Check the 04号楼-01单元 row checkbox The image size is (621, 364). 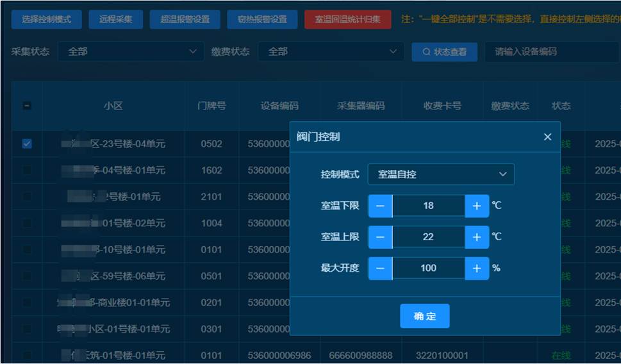(x=27, y=170)
